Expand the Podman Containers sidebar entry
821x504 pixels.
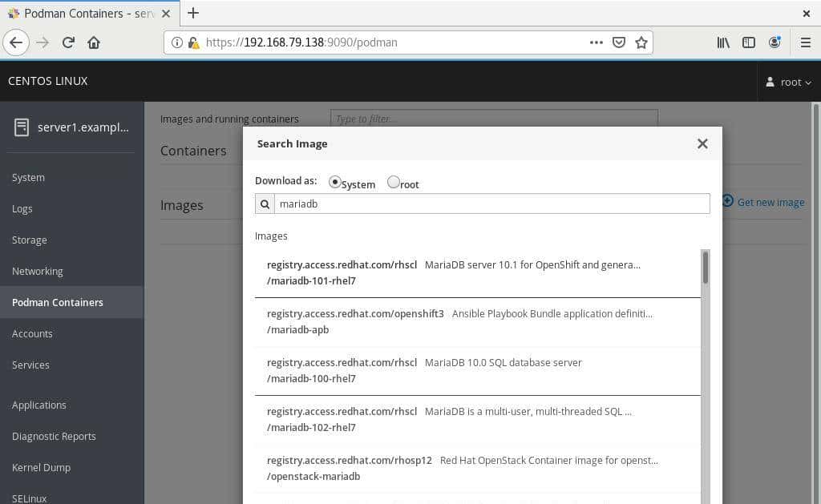57,302
